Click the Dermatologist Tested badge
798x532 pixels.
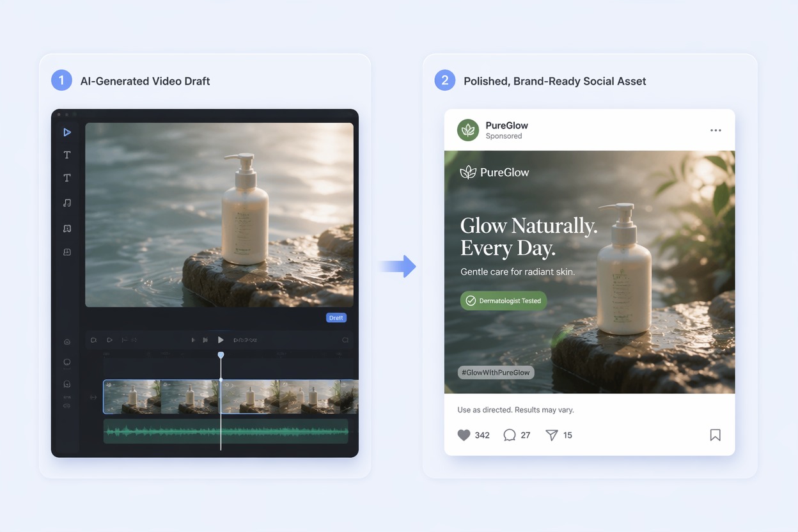coord(504,301)
